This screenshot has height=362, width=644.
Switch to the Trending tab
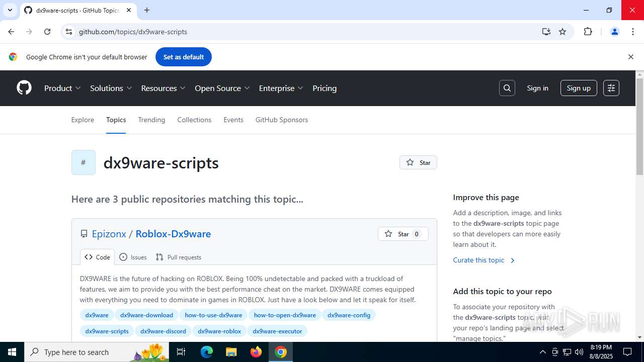(x=151, y=120)
